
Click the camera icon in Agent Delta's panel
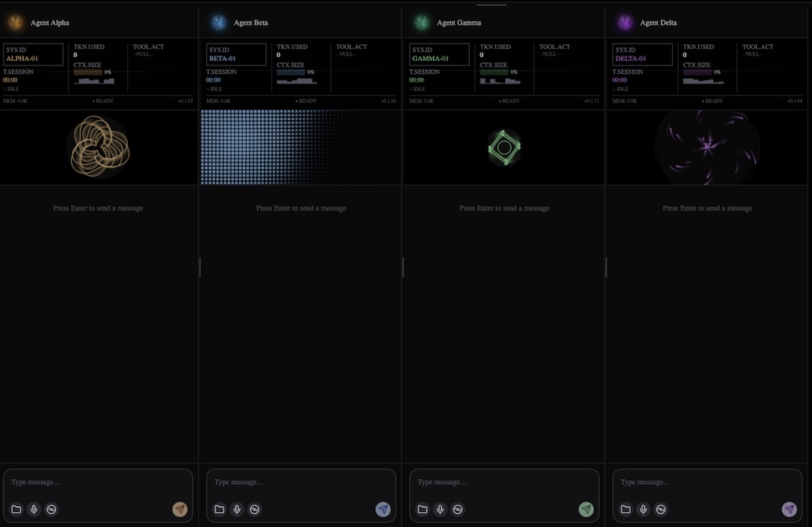tap(661, 509)
